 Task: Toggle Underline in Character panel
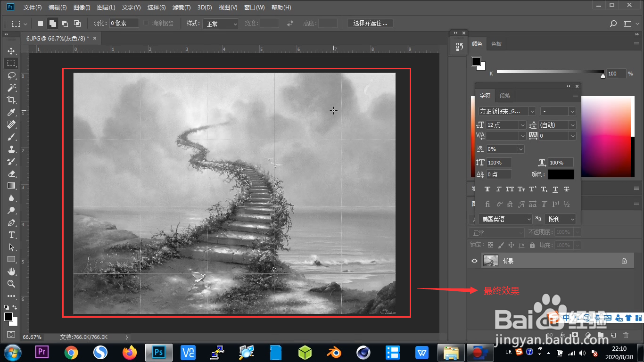click(555, 189)
